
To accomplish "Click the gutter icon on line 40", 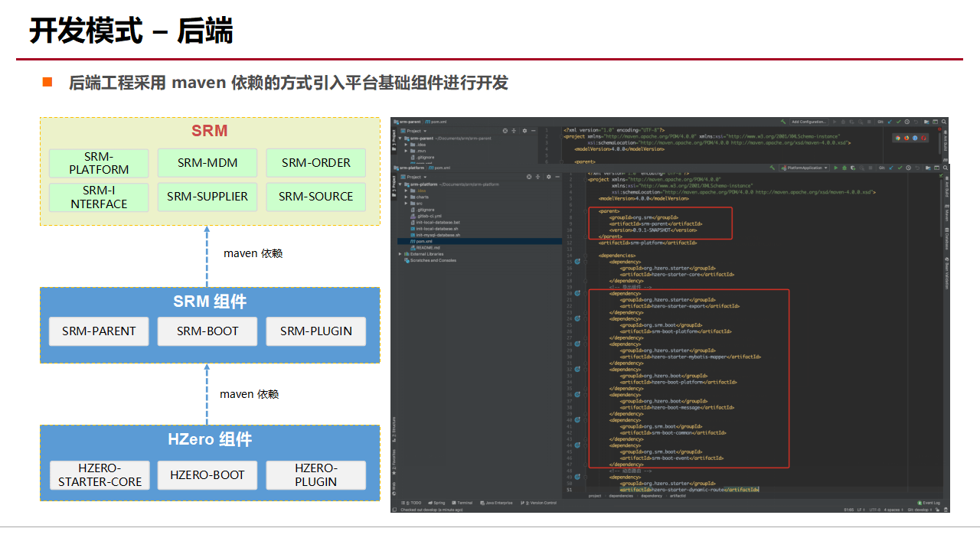I will click(577, 420).
